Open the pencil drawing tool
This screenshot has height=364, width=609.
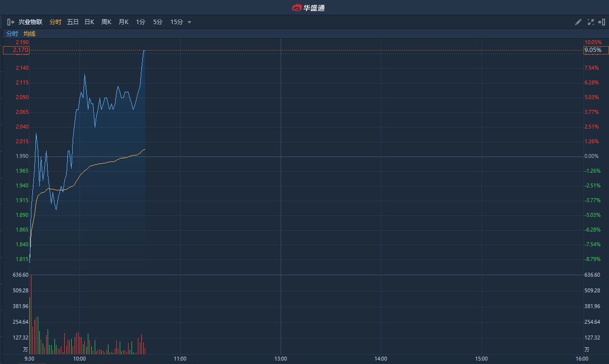coord(578,22)
